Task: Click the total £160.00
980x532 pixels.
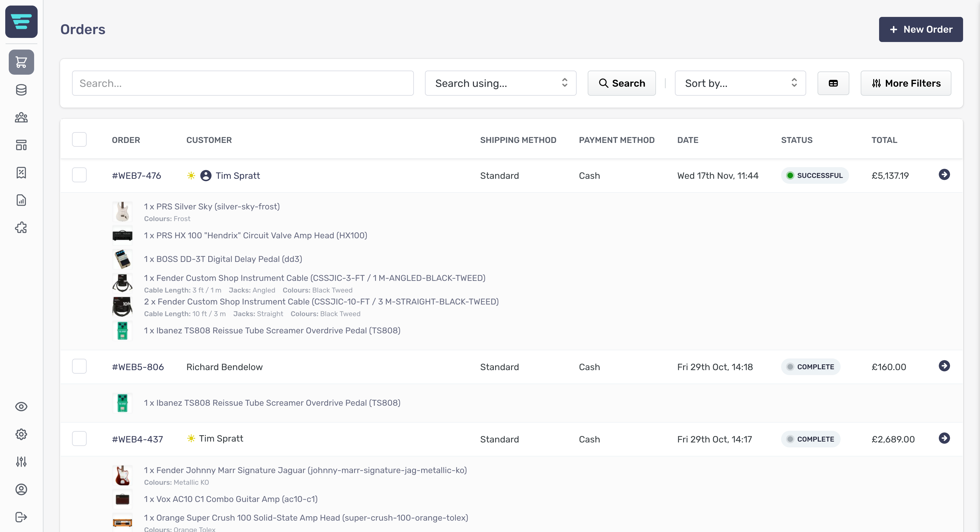Action: coord(889,367)
